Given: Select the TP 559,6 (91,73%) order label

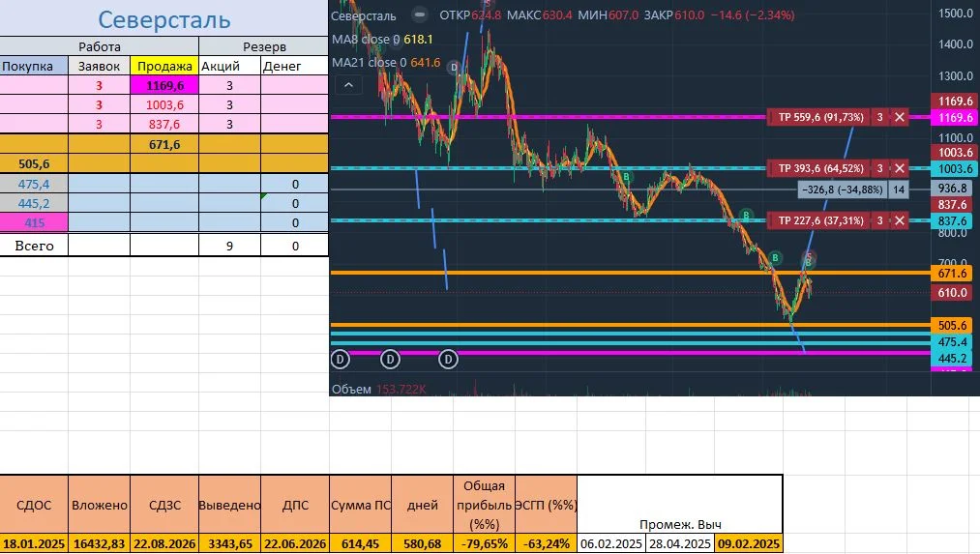Looking at the screenshot, I should point(820,117).
